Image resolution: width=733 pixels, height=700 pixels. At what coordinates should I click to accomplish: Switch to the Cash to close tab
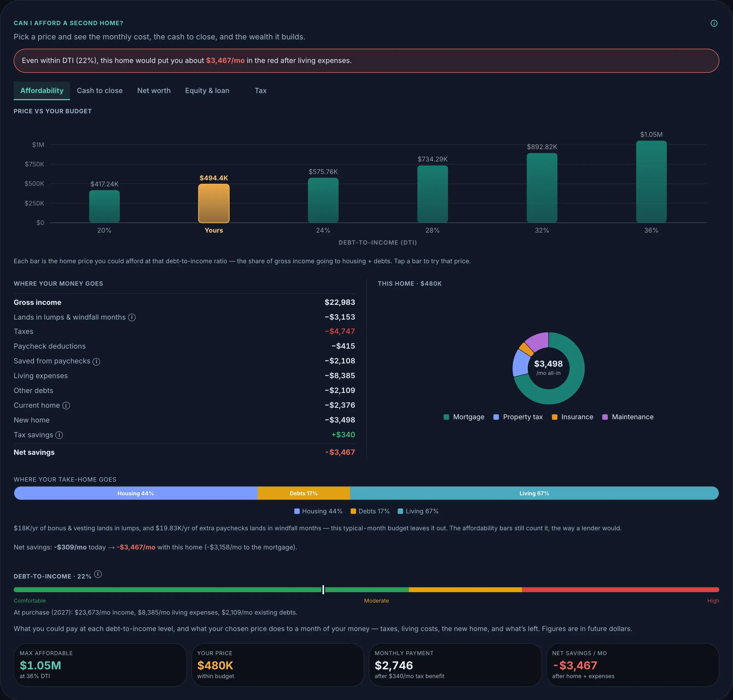[x=100, y=91]
